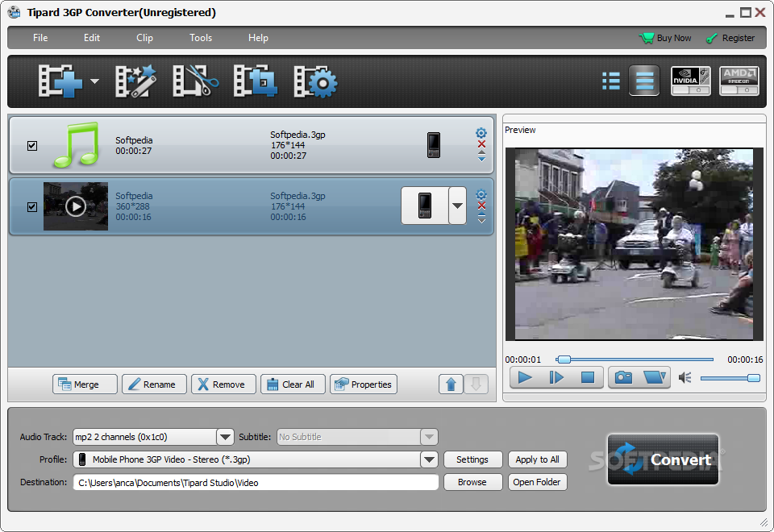Click phone profile button in second row

425,206
